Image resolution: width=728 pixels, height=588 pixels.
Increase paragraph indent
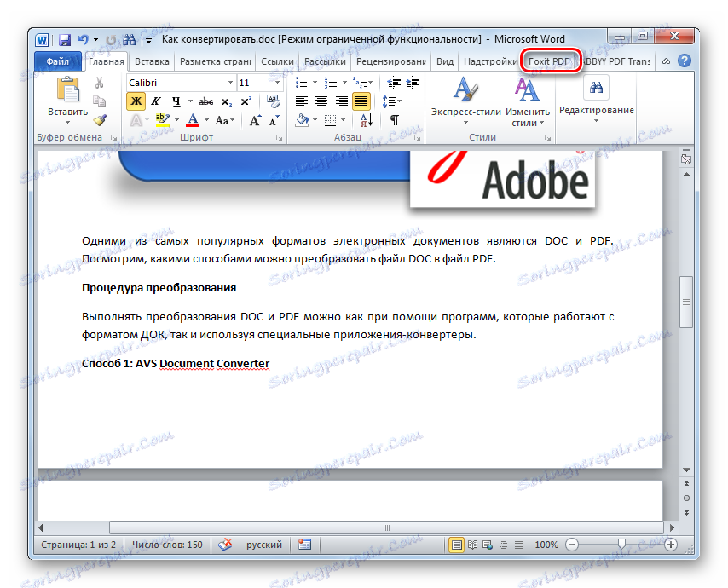coord(413,83)
